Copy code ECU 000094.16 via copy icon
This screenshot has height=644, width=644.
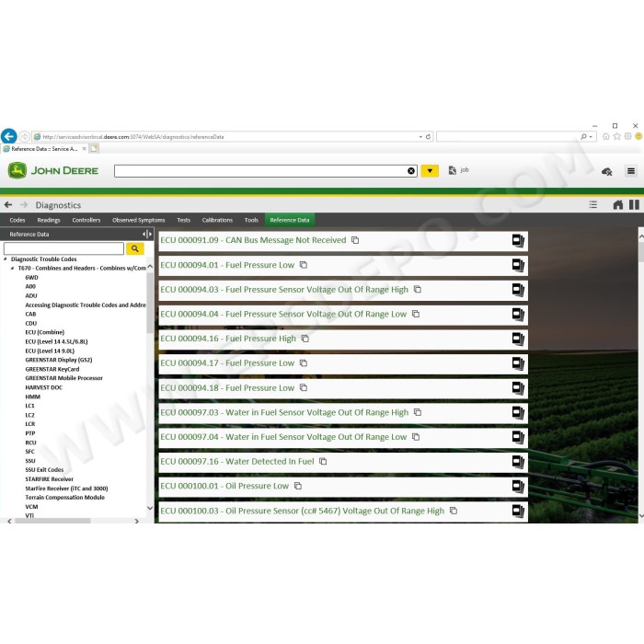(x=305, y=339)
